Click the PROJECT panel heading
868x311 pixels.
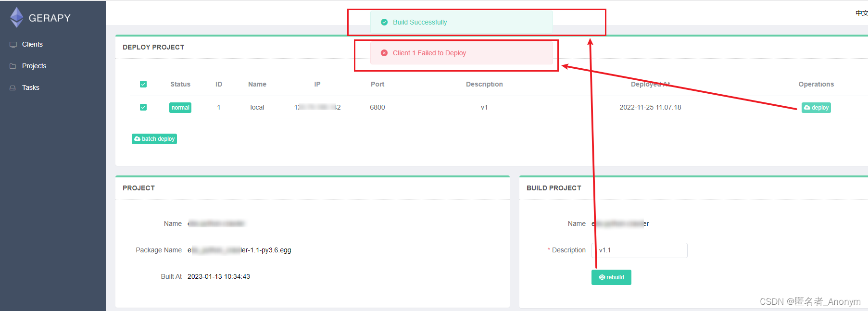pos(138,188)
